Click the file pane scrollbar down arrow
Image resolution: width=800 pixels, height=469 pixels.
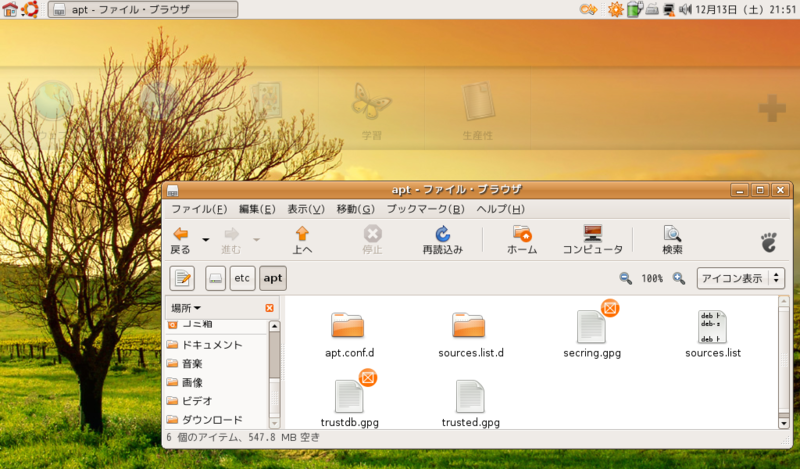(784, 423)
